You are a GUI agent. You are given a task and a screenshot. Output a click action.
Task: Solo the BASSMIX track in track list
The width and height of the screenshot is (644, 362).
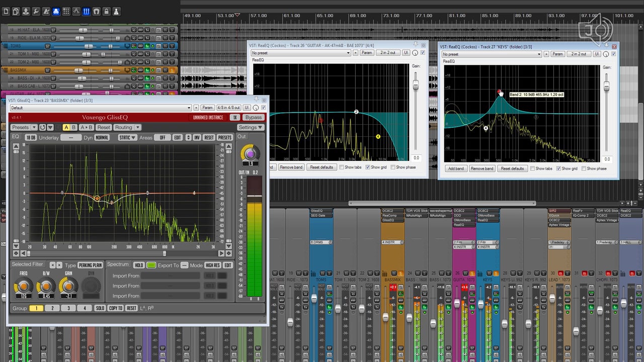(x=172, y=70)
